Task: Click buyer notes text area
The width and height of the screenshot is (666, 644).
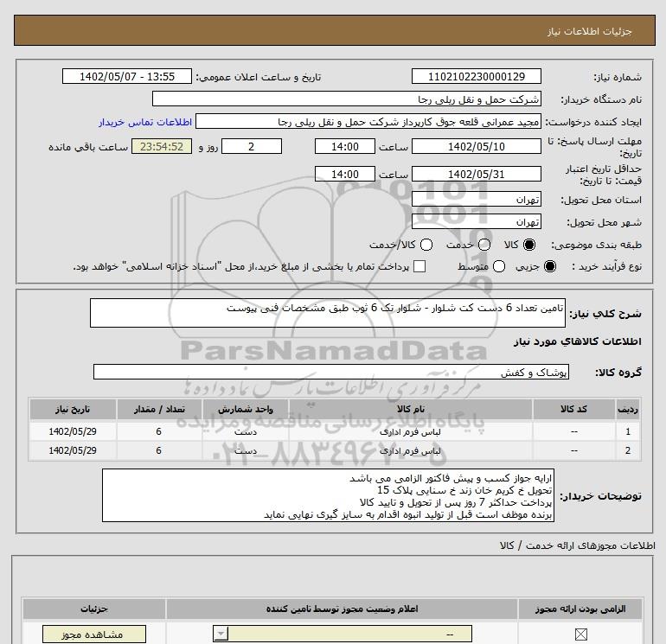Action: [328, 495]
